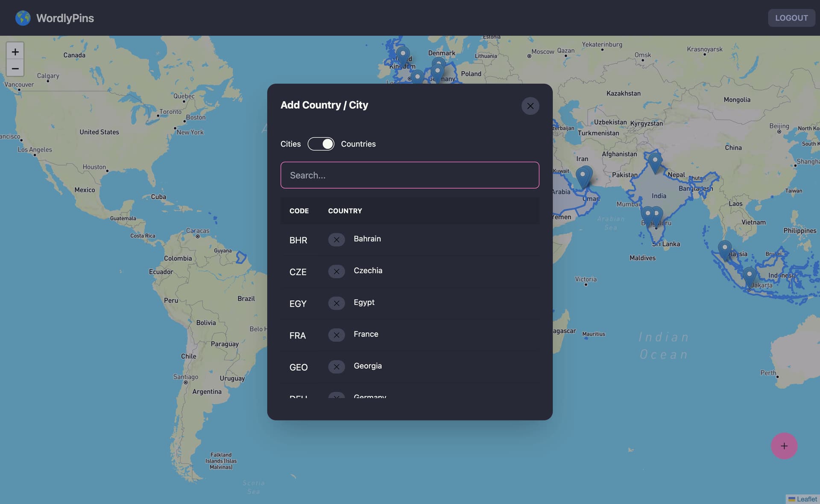
Task: Remove France using its X icon
Action: click(337, 335)
